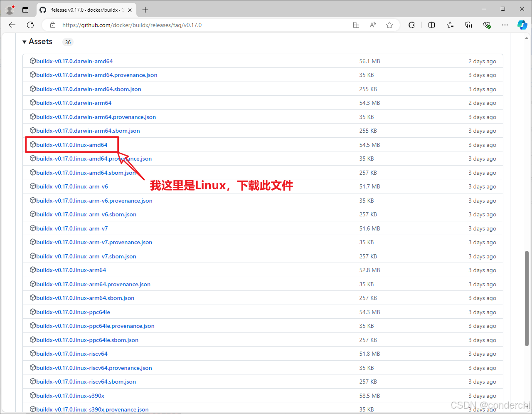Download buildx-v0.17.0.linux-arm-v6
Viewport: 532px width, 414px height.
tap(72, 186)
